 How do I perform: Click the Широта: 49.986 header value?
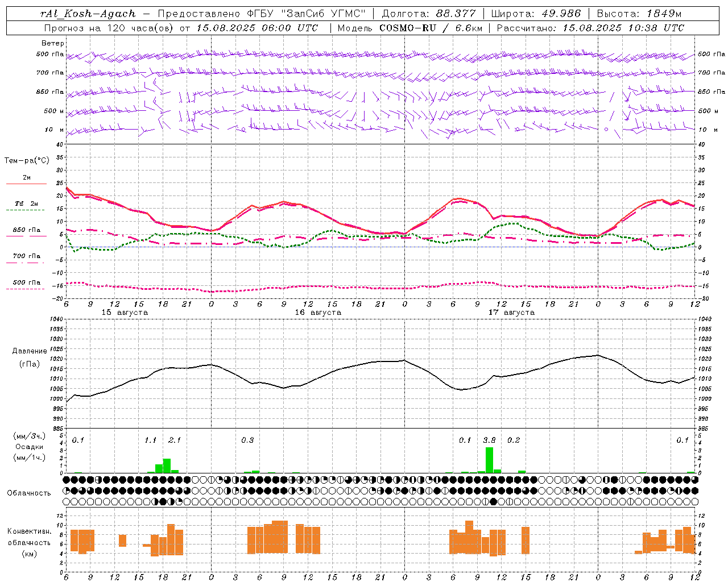pos(536,14)
